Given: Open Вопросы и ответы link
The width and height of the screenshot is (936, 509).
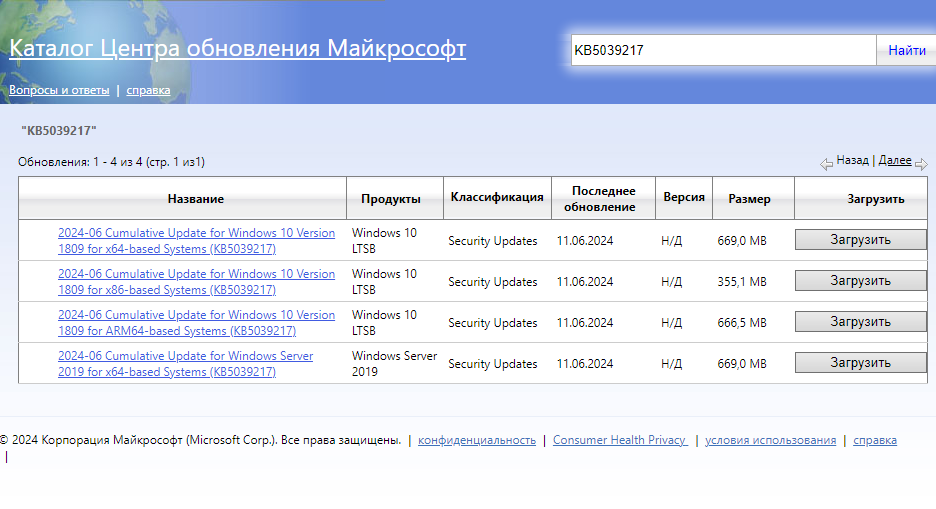Looking at the screenshot, I should 59,90.
